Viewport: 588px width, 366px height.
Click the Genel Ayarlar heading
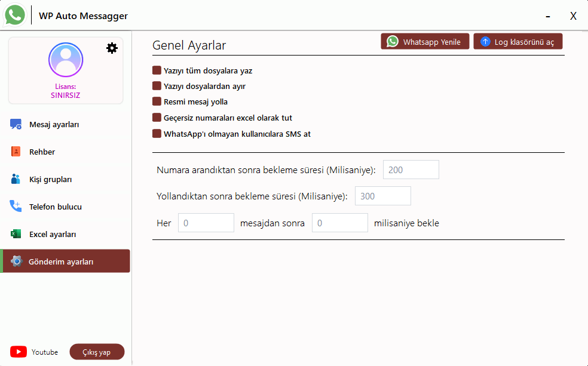click(189, 45)
